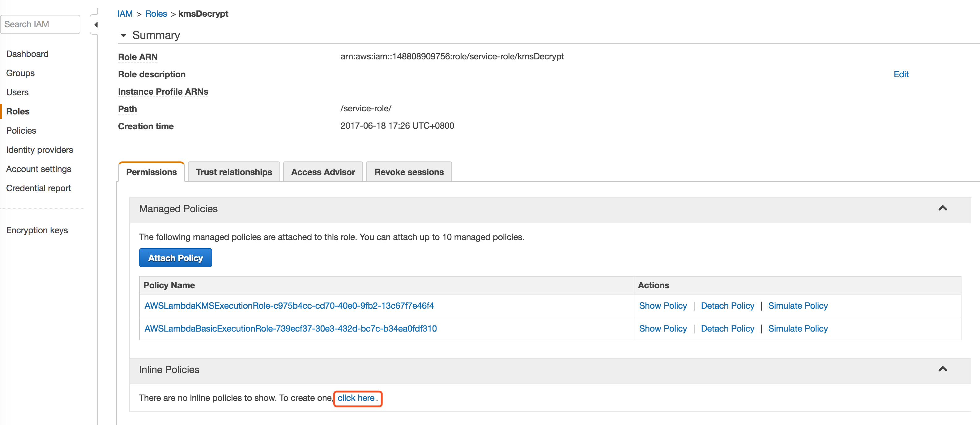Switch to the Access Advisor tab

323,172
